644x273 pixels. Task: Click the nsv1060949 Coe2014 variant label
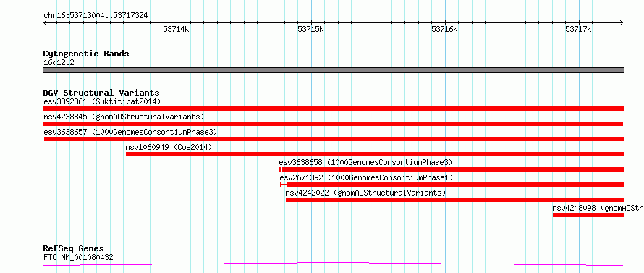point(169,147)
